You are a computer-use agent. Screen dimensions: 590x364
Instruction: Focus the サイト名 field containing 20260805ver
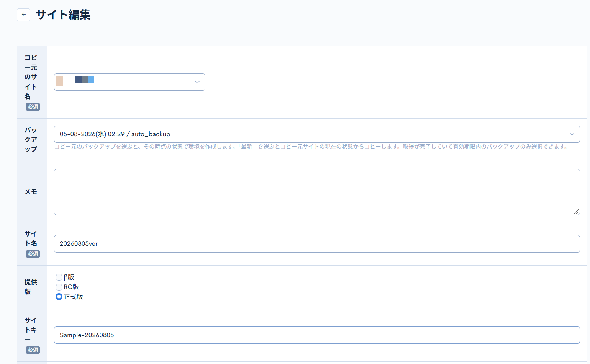point(317,244)
